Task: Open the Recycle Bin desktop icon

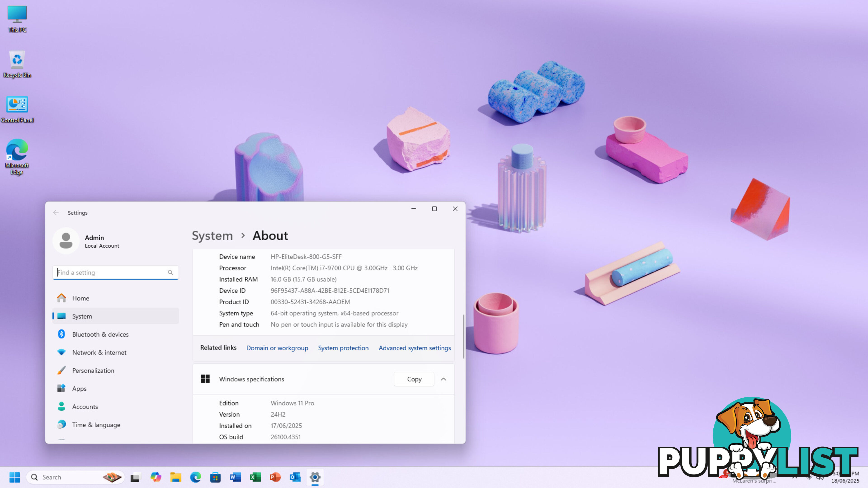Action: [17, 64]
